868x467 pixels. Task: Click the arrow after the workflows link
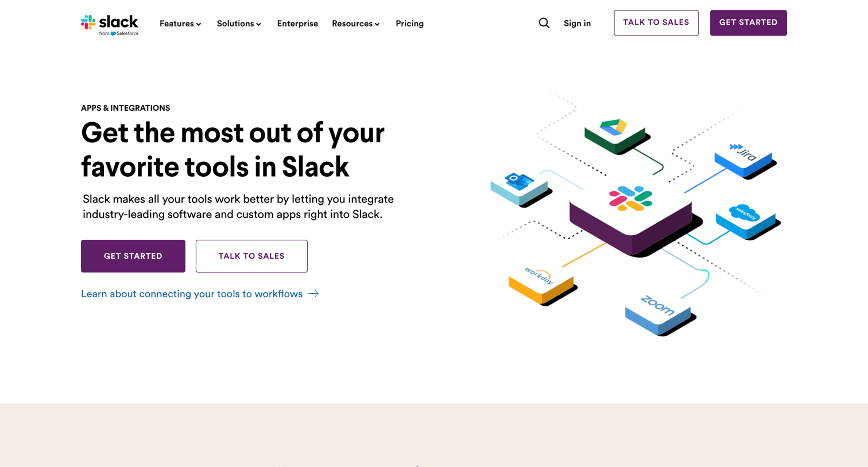[313, 294]
